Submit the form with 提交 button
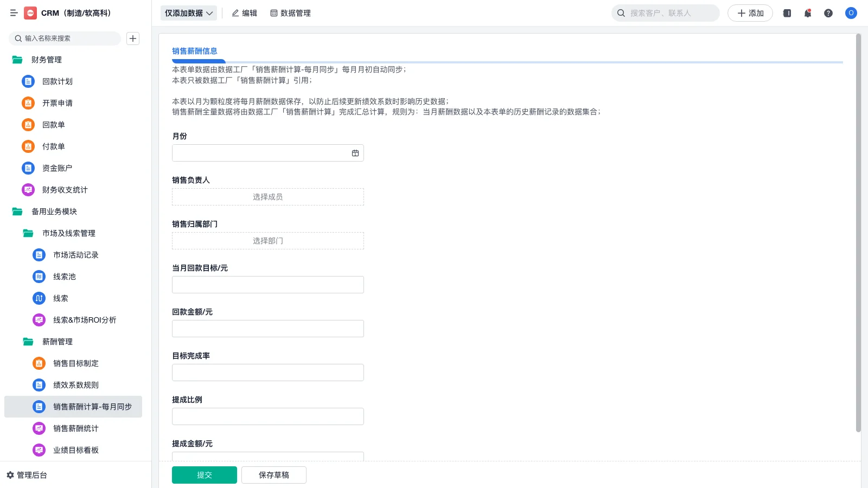The width and height of the screenshot is (868, 488). pyautogui.click(x=204, y=474)
